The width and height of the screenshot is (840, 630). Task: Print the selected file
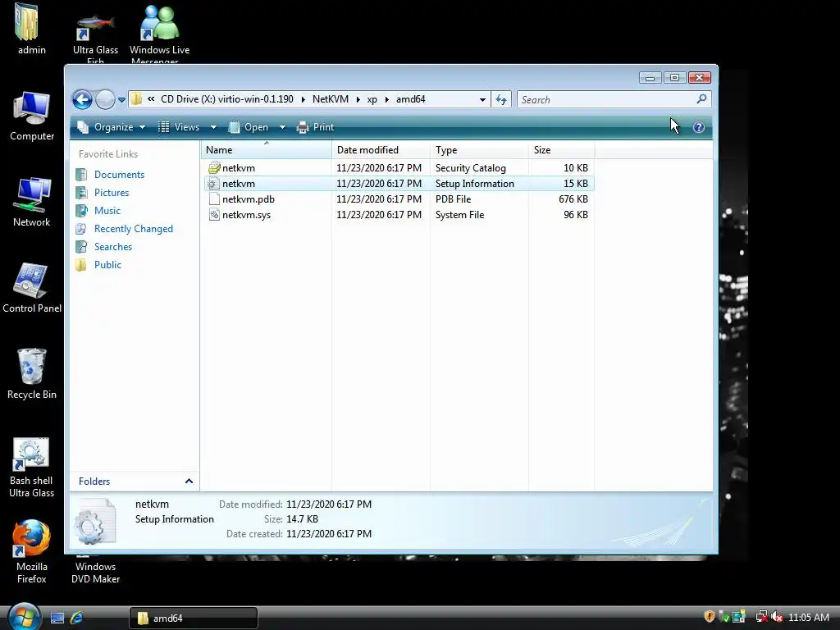(x=316, y=127)
